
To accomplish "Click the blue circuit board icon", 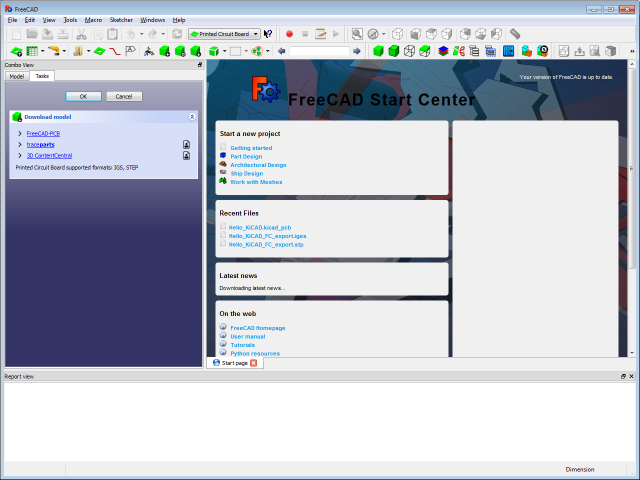I will click(509, 51).
